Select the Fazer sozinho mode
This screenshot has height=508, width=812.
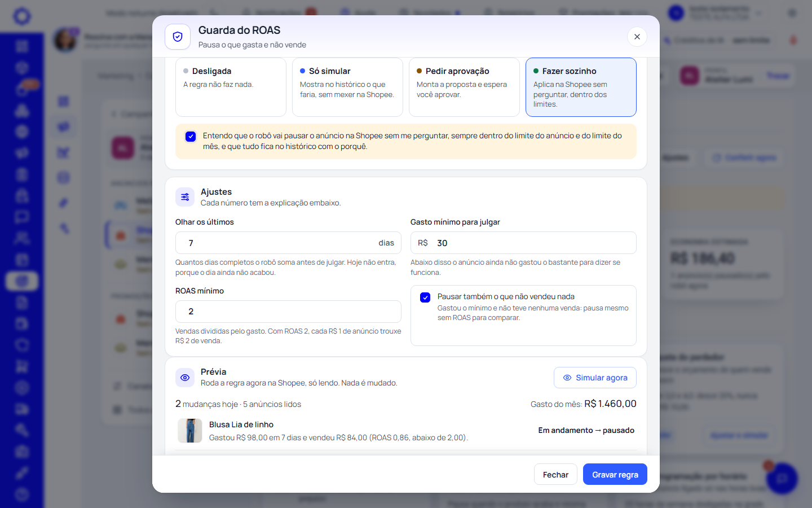click(x=581, y=87)
